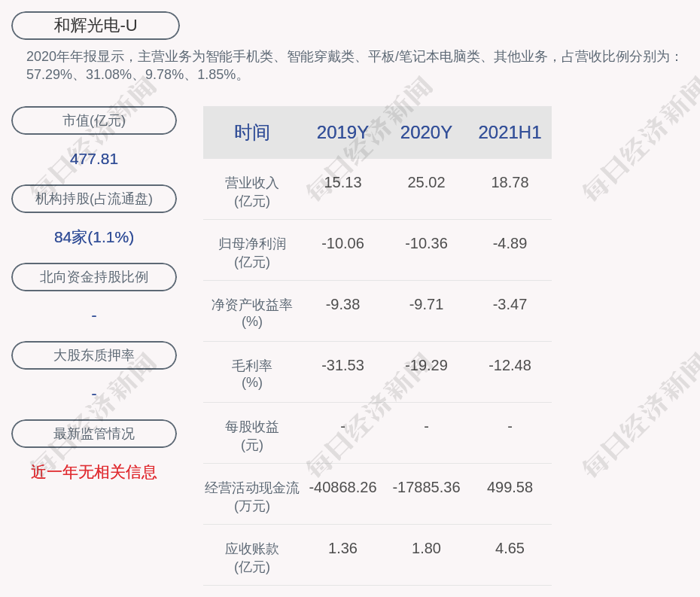Screen dimensions: 700x597
Task: Select the 2019Y column header
Action: point(342,132)
